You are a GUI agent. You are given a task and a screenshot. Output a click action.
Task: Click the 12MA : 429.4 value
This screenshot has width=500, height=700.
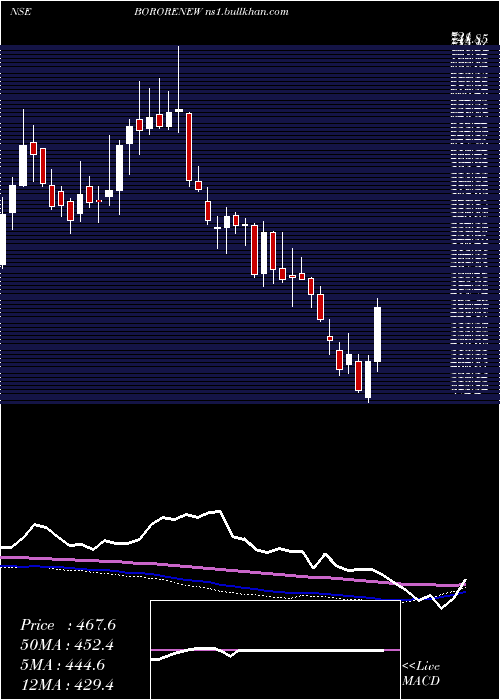coord(67,684)
